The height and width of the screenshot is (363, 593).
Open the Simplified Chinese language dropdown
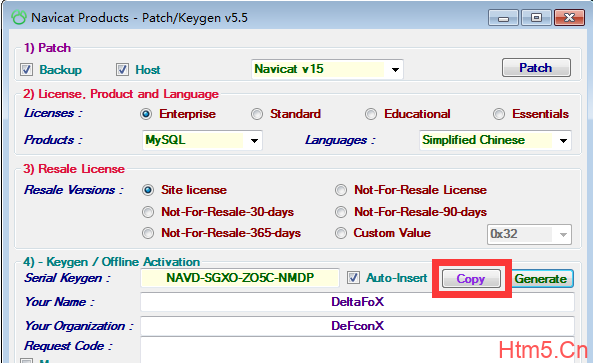(495, 140)
